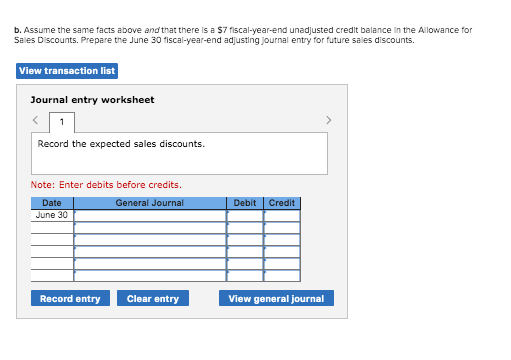Select third General Journal account field
The width and height of the screenshot is (511, 360).
coord(150,240)
